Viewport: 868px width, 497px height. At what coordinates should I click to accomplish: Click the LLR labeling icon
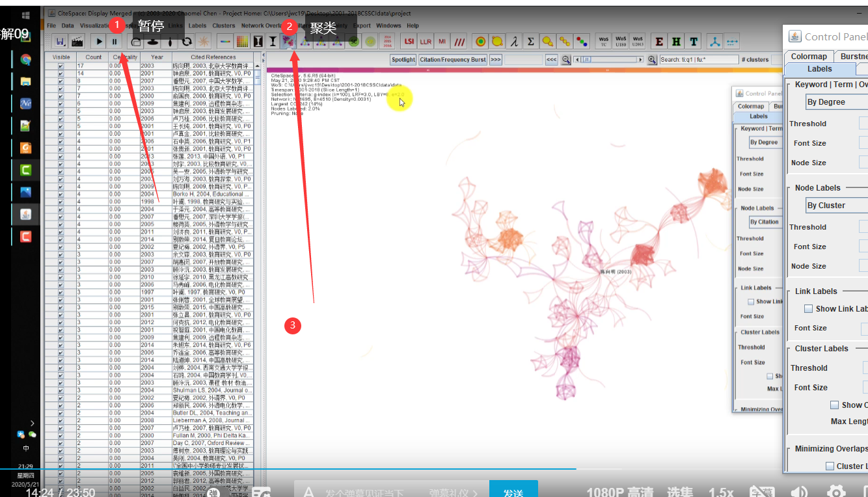(x=425, y=42)
